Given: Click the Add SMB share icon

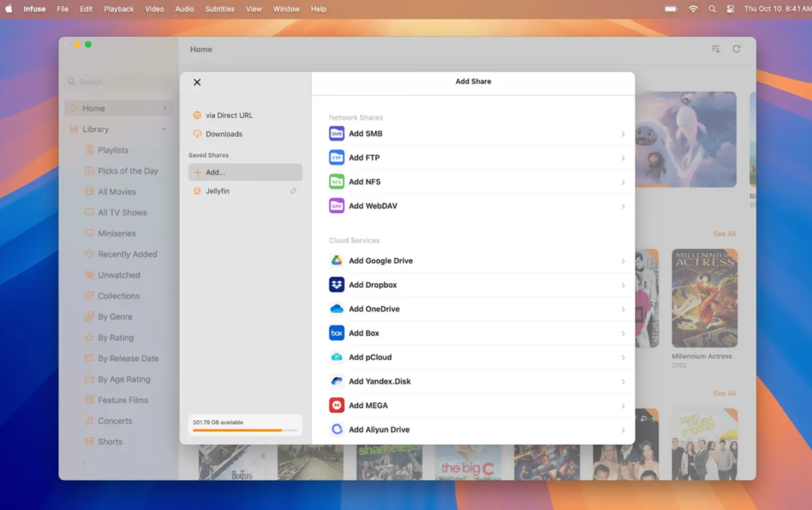Looking at the screenshot, I should [x=336, y=134].
